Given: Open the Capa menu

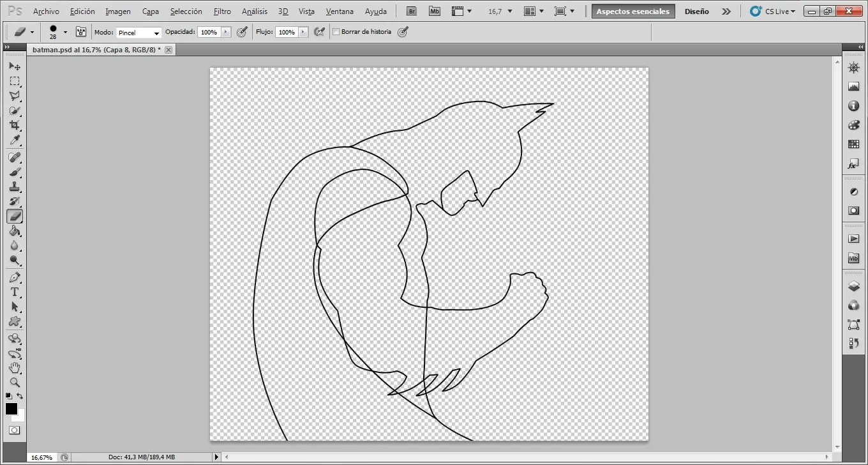Looking at the screenshot, I should 151,11.
